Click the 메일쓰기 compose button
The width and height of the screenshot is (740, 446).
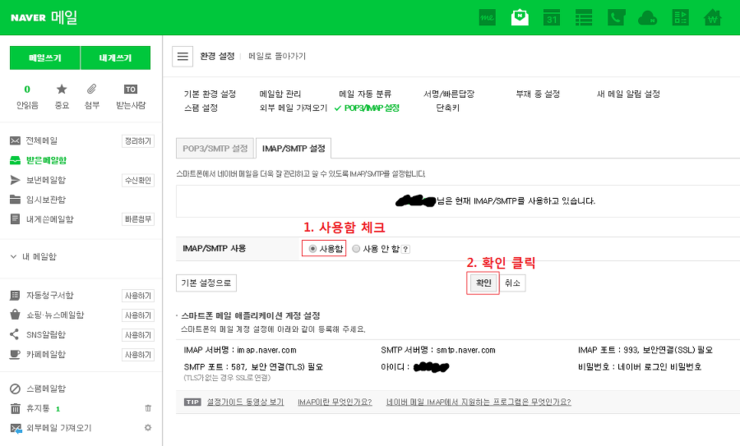coord(45,58)
